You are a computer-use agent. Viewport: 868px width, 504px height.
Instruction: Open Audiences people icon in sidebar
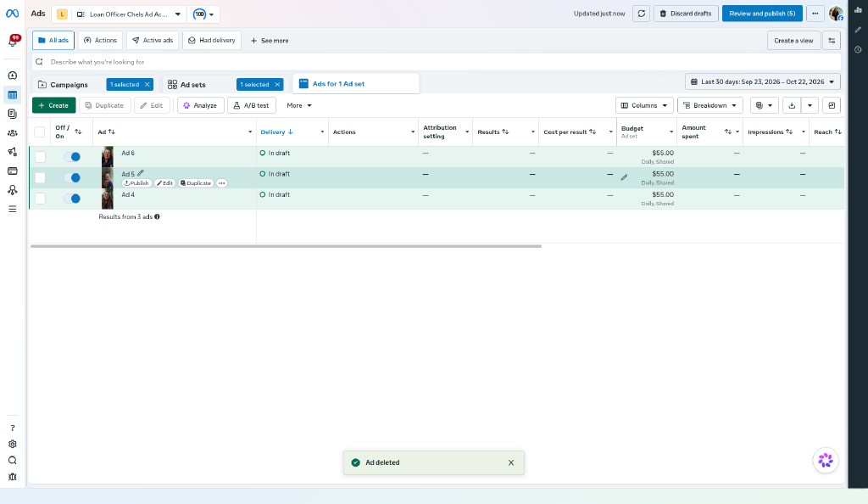pyautogui.click(x=12, y=133)
